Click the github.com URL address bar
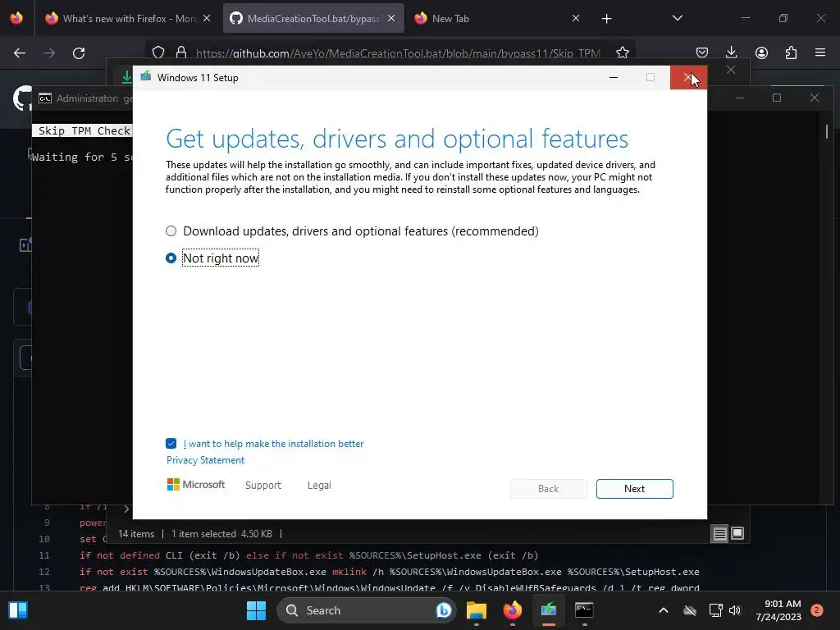Screen dimensions: 840x630 [x=398, y=53]
